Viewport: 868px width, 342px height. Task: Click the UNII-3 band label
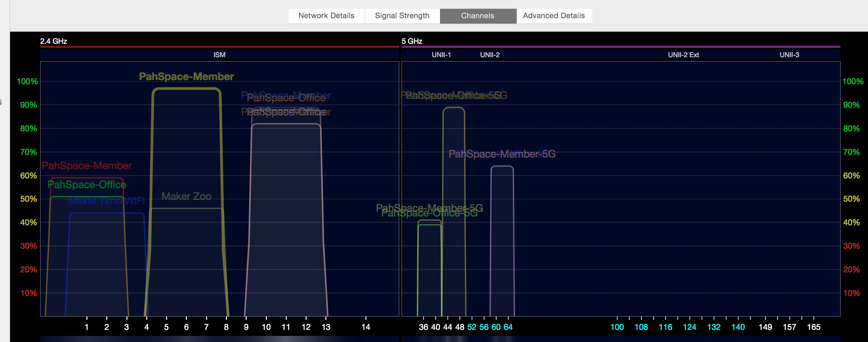(x=789, y=55)
